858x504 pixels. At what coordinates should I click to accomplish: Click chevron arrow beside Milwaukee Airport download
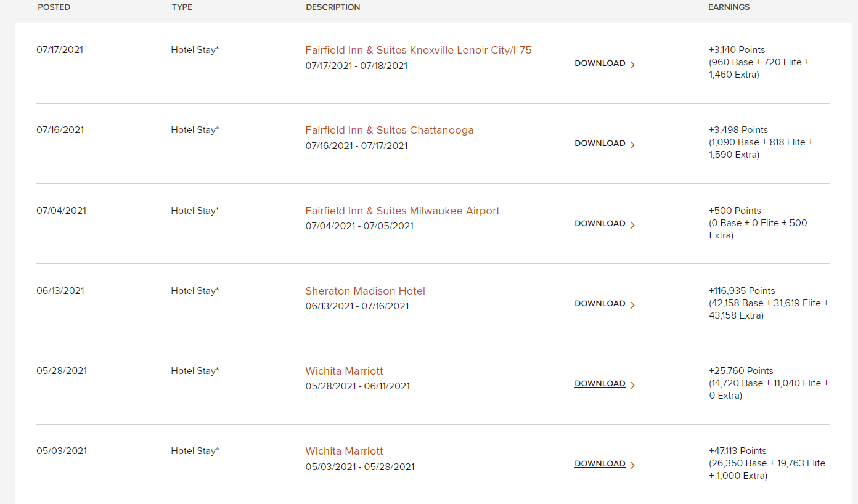pos(632,224)
